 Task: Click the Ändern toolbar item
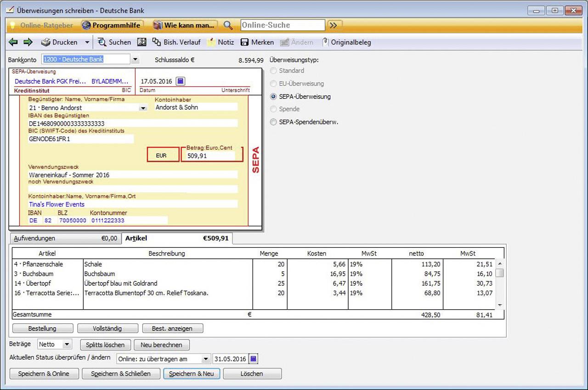pos(297,42)
